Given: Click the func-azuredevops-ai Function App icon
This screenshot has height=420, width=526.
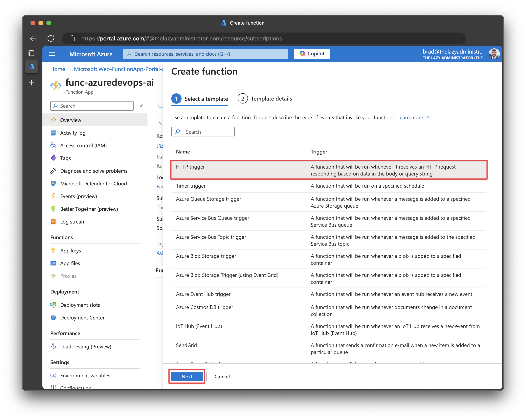Looking at the screenshot, I should click(x=56, y=86).
